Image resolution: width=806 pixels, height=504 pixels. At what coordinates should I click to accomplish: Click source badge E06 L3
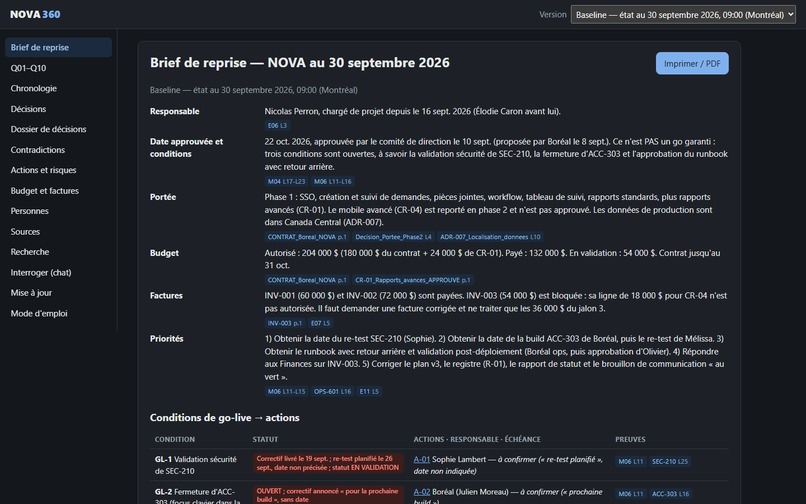pyautogui.click(x=277, y=125)
